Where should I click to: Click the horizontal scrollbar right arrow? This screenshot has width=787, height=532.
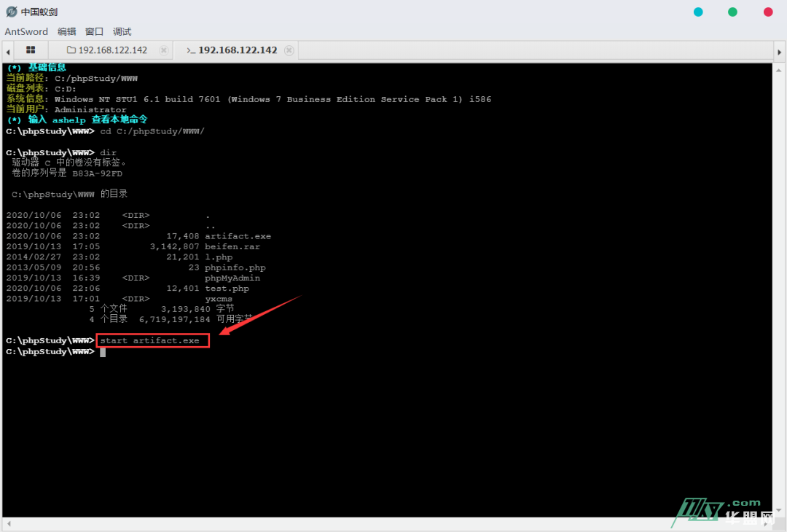coord(778,523)
